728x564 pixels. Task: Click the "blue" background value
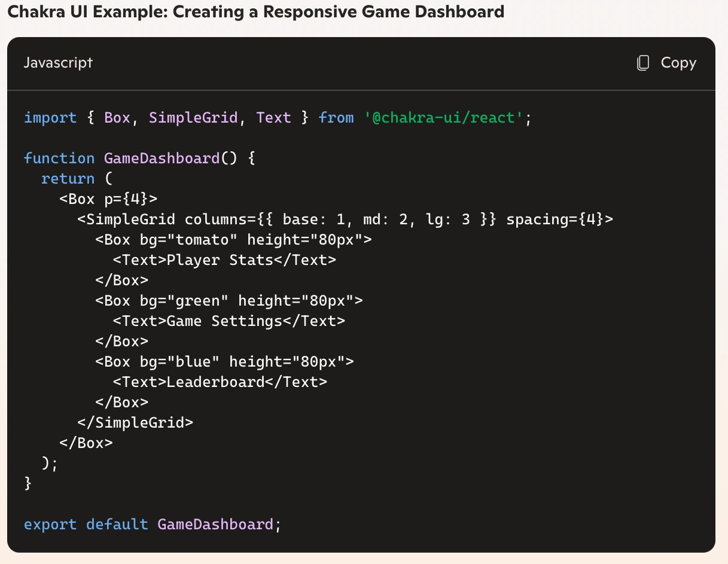[189, 362]
